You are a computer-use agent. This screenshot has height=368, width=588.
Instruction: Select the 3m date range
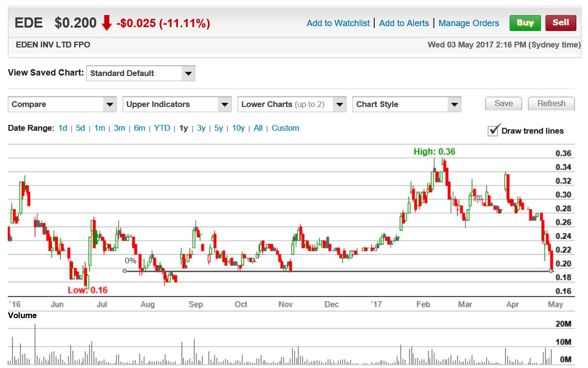click(x=119, y=128)
